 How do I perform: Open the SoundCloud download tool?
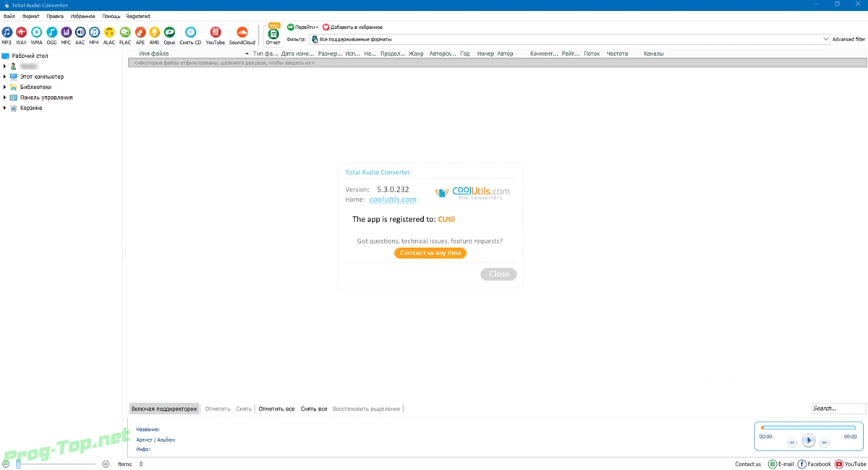(242, 35)
